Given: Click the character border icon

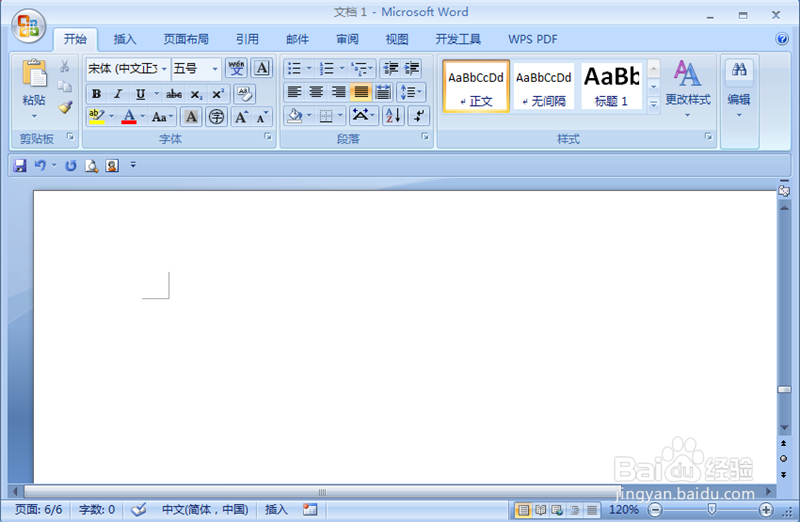Looking at the screenshot, I should (x=262, y=68).
